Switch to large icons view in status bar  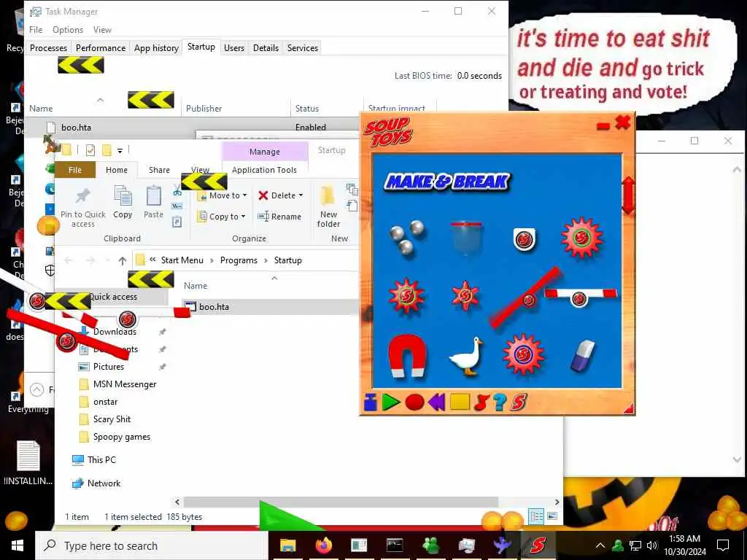[x=553, y=516]
